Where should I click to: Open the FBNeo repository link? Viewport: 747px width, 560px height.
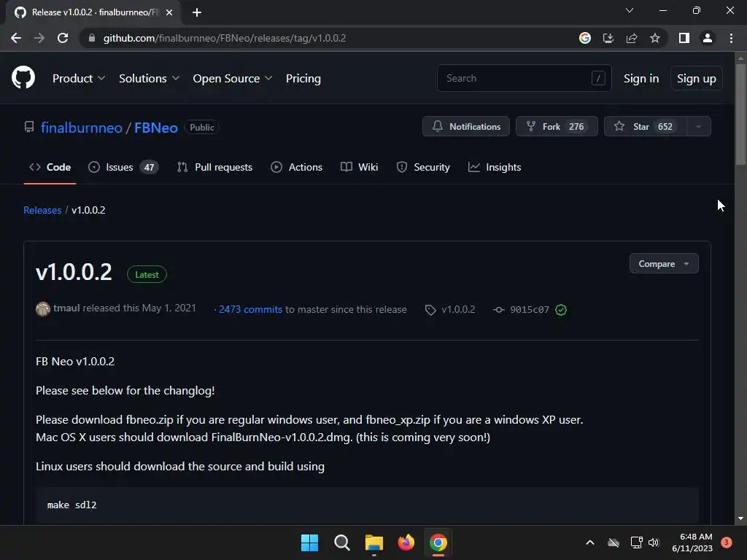tap(156, 128)
